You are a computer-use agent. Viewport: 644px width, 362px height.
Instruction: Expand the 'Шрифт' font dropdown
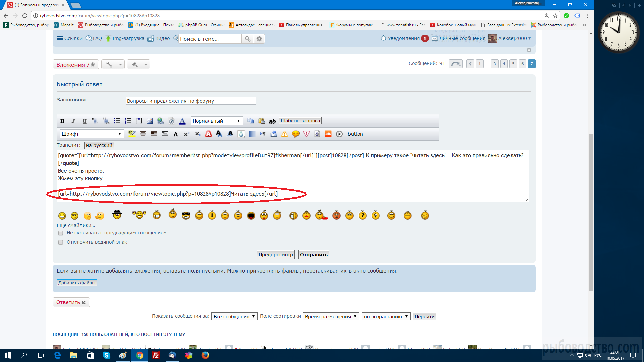tap(92, 134)
